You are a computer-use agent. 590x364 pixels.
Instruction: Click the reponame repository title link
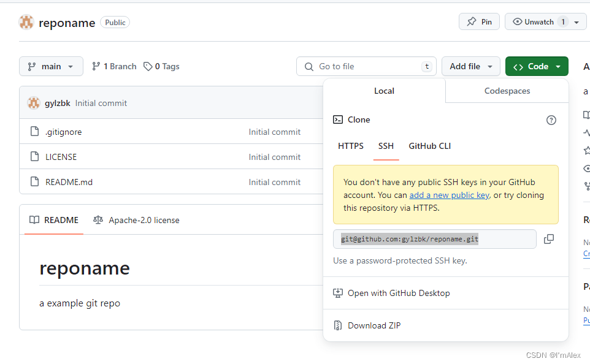click(x=67, y=23)
